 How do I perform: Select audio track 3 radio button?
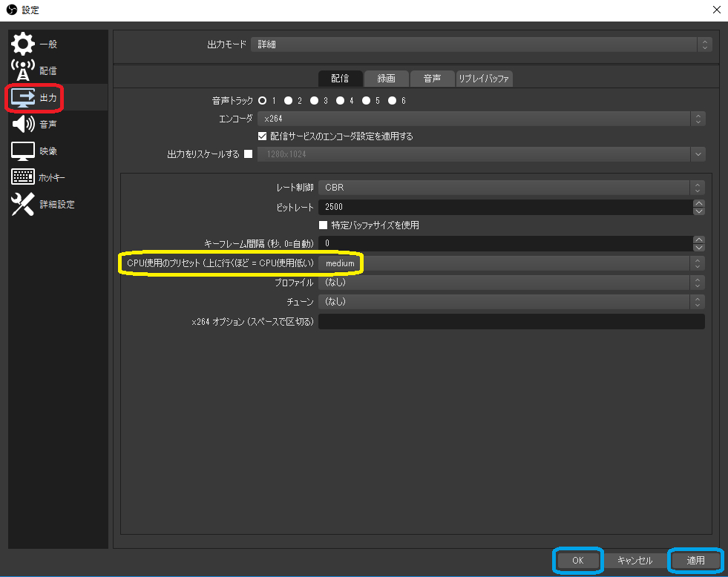314,101
